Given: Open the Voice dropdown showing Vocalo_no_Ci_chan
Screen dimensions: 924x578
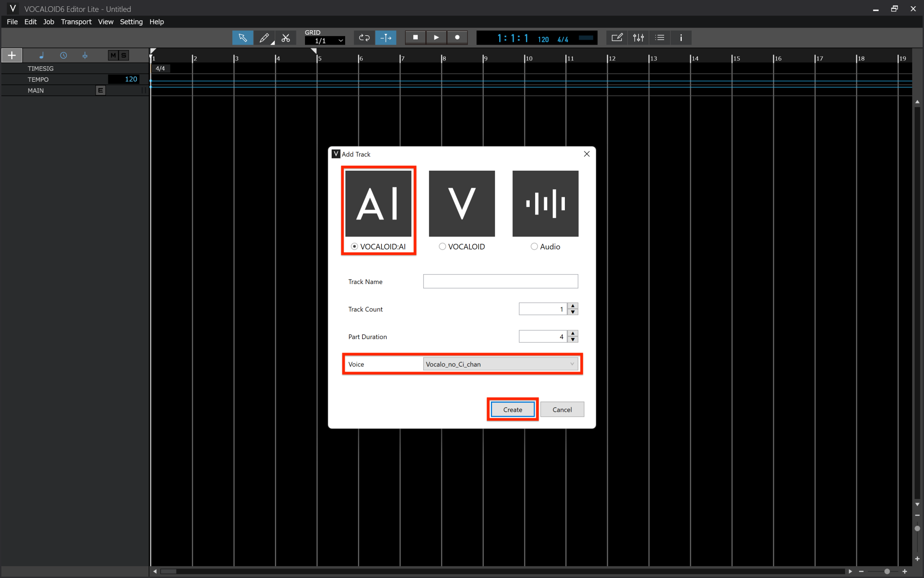Looking at the screenshot, I should point(500,364).
